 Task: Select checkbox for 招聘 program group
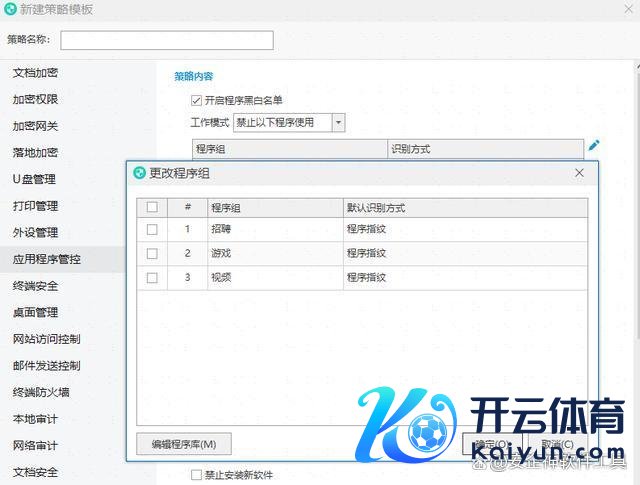(152, 229)
